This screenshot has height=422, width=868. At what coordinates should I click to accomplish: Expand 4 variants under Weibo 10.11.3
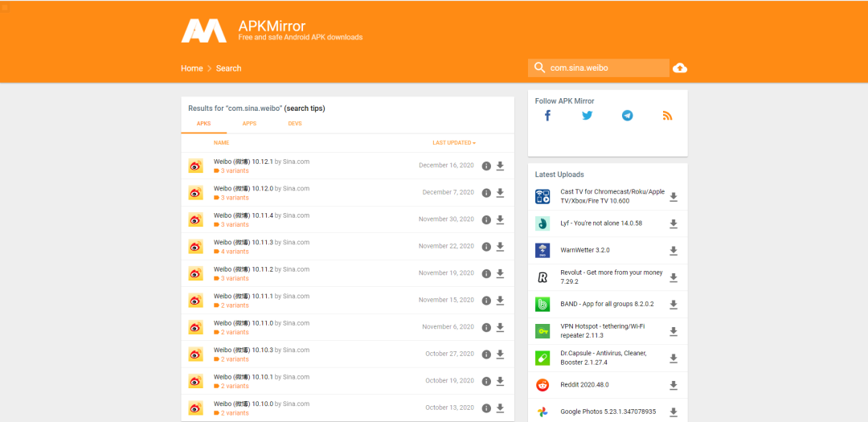pos(231,252)
